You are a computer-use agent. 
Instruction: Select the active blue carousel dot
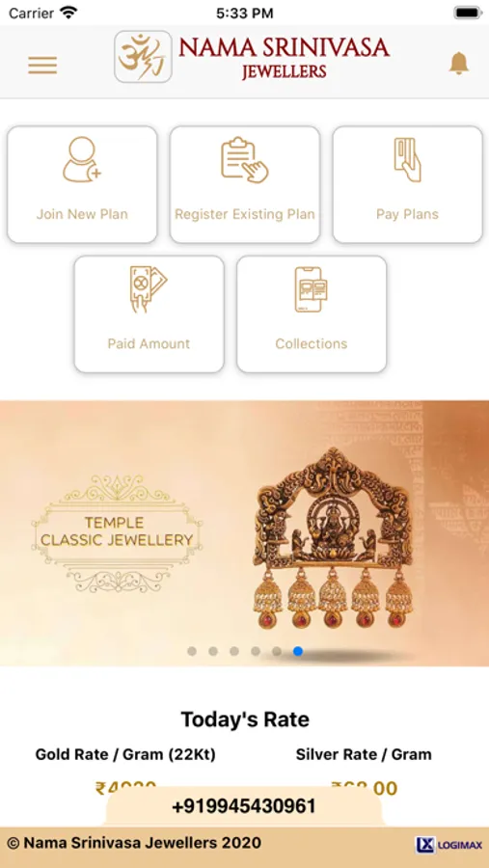298,652
